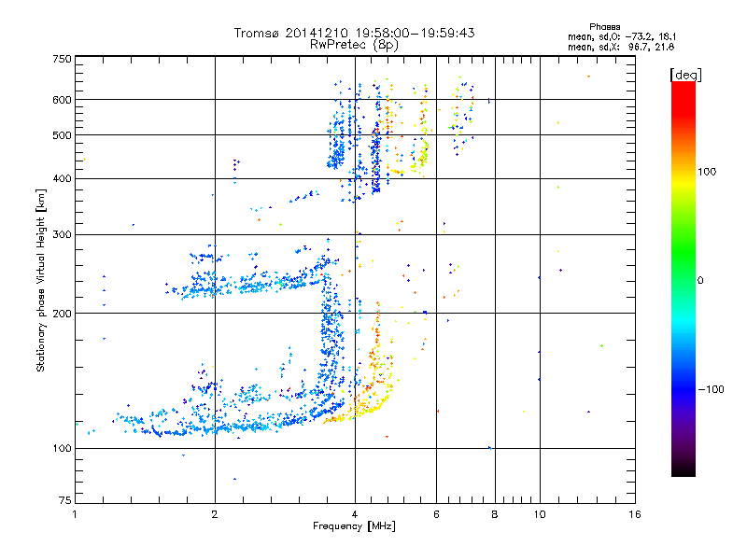Click the plot title 'Tromsø 20141210 19:58:00-19:59:43'
Screen dimensions: 747x560
[355, 33]
